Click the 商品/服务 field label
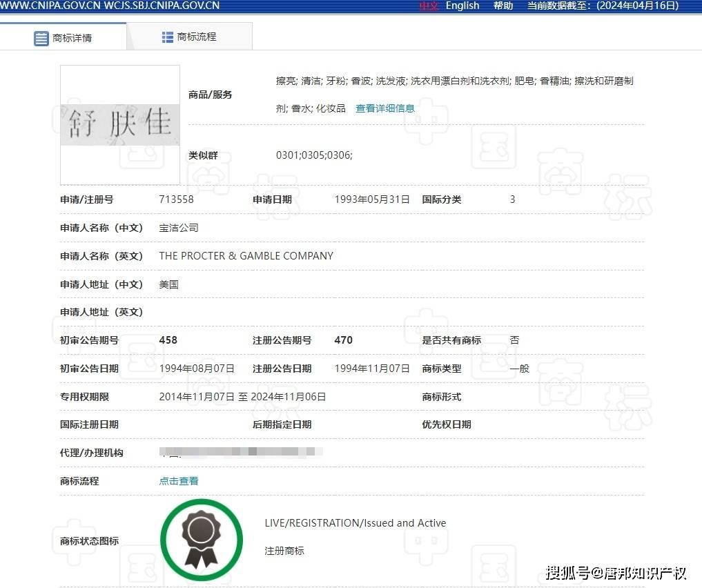 click(x=211, y=95)
